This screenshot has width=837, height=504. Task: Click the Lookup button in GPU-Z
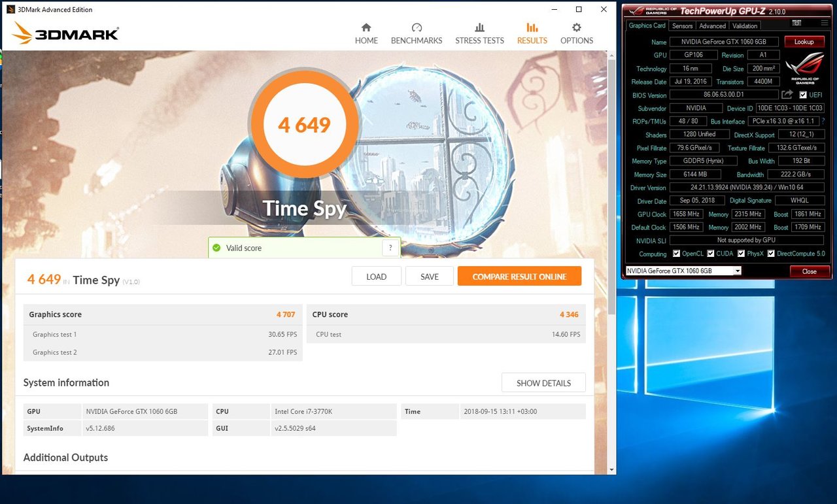pyautogui.click(x=804, y=42)
